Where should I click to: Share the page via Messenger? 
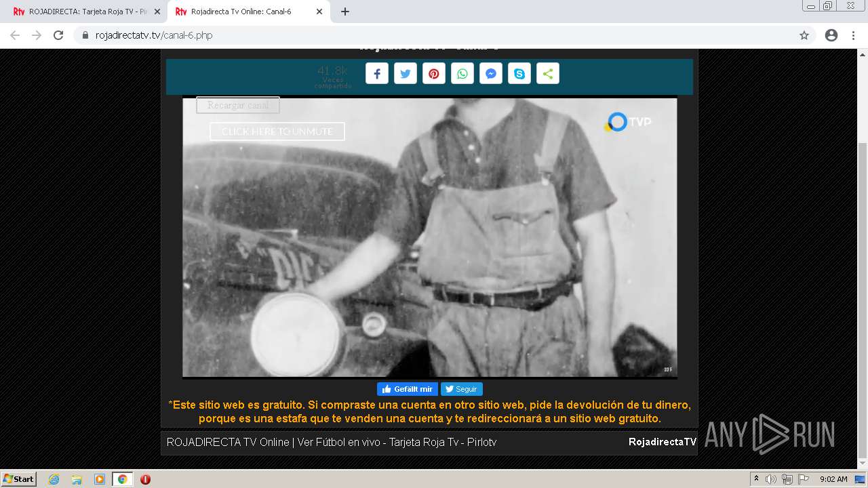491,74
